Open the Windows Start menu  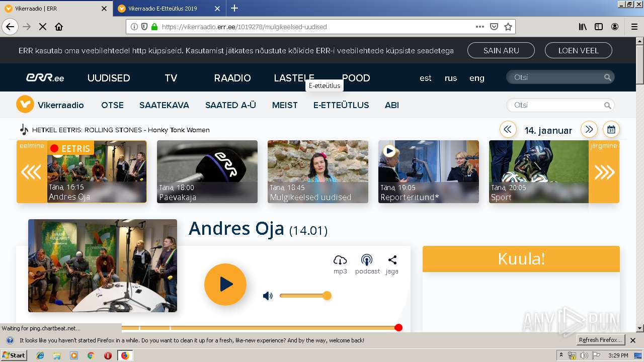14,355
